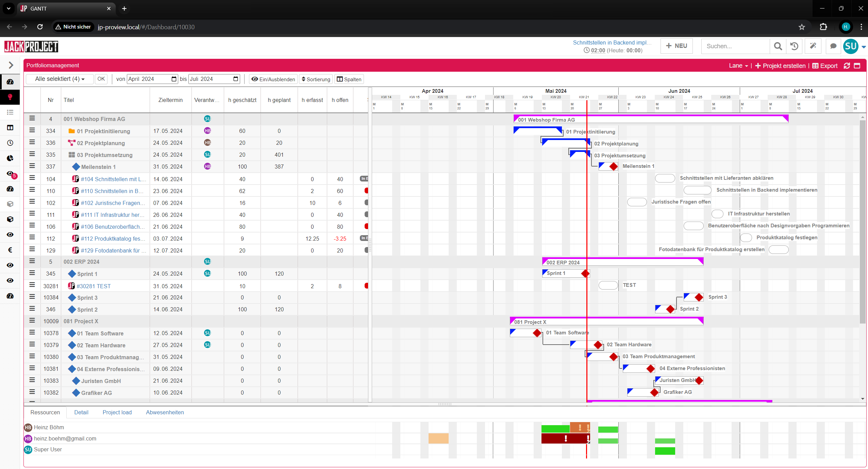868x469 pixels.
Task: Click the Euro sidebar icon
Action: click(10, 250)
